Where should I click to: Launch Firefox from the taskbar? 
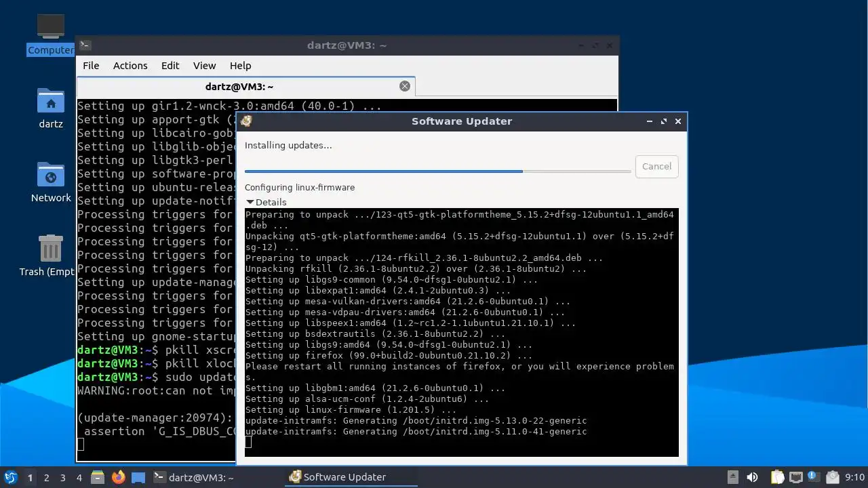(x=119, y=477)
